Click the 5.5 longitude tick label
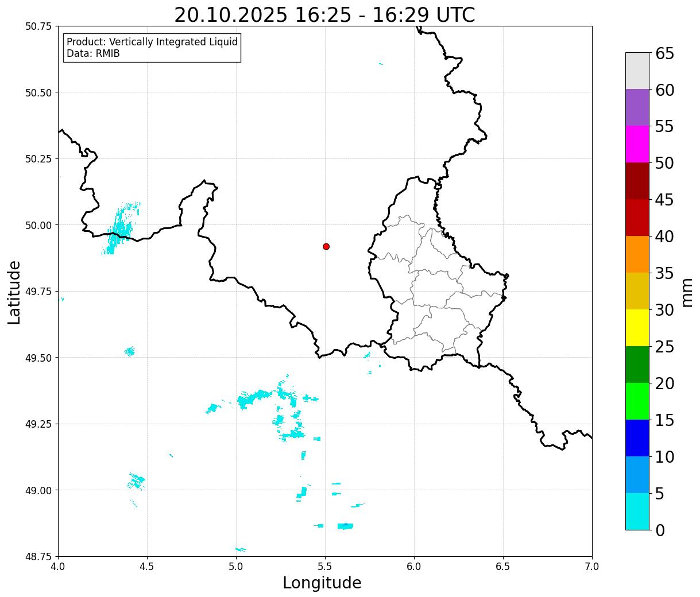700x597 pixels. coord(325,567)
